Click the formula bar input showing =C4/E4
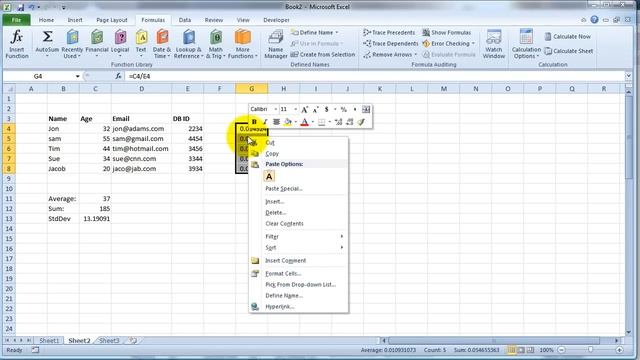640x360 pixels. 375,76
